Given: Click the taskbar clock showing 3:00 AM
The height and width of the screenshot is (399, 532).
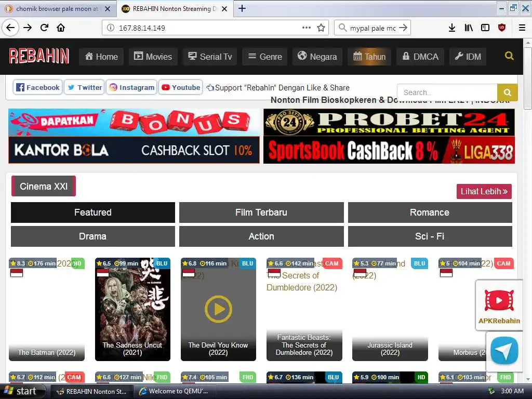Looking at the screenshot, I should [512, 391].
